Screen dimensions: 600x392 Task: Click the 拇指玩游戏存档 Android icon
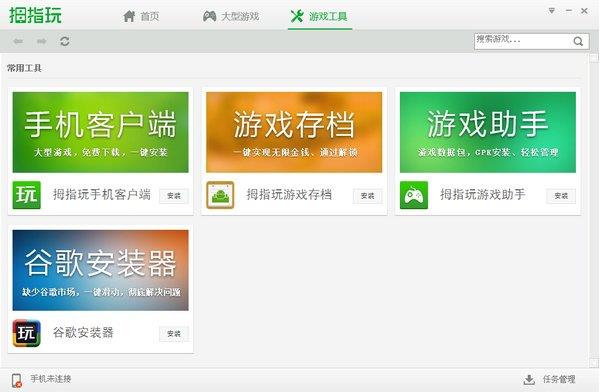point(220,195)
